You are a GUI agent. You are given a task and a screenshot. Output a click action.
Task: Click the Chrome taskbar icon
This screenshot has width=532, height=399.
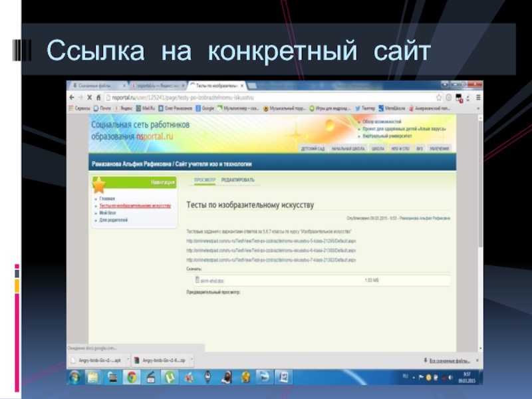pos(132,377)
